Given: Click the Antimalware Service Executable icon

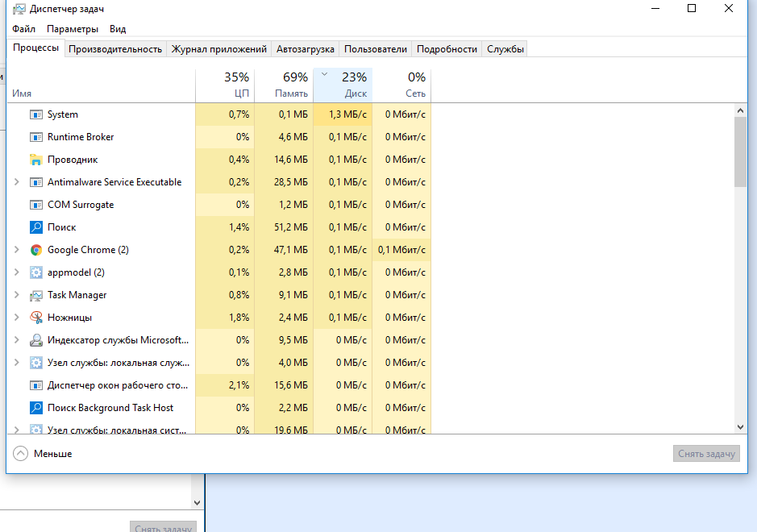Looking at the screenshot, I should click(x=36, y=182).
